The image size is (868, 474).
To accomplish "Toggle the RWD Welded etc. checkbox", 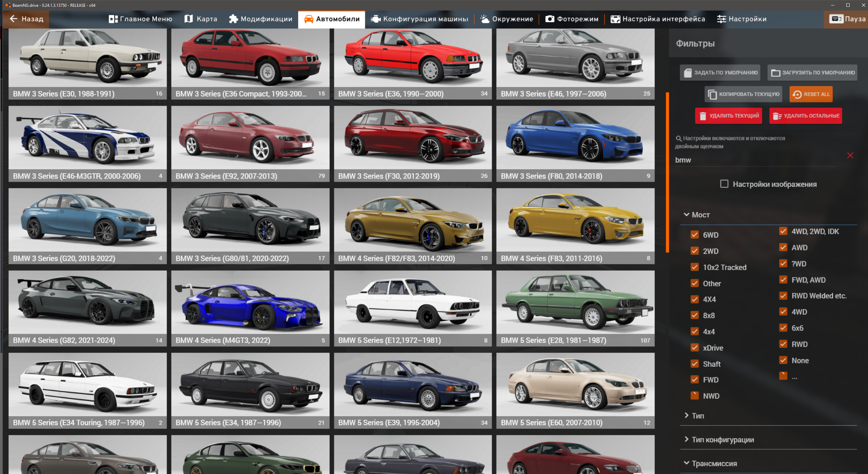I will (783, 296).
